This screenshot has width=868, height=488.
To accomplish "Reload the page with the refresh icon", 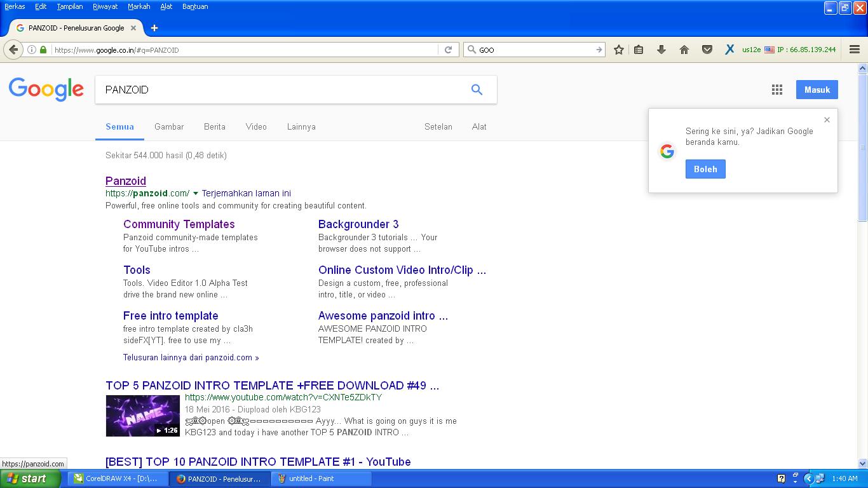I will [448, 50].
